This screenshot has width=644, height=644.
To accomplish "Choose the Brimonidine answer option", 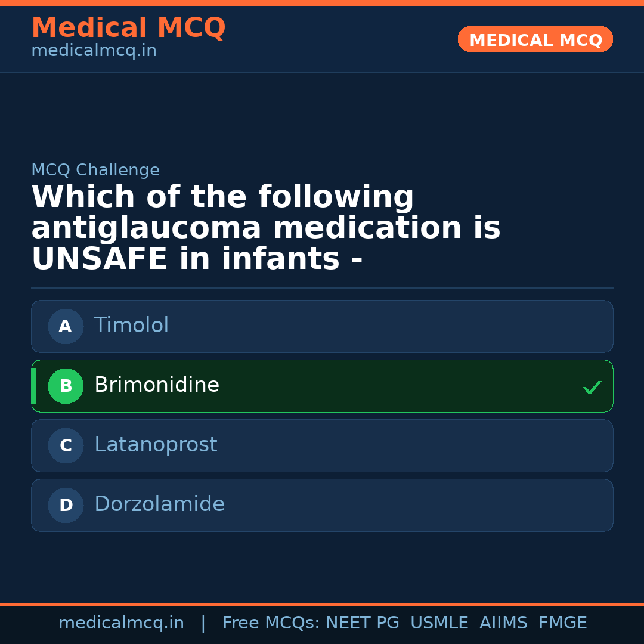I will click(x=322, y=386).
